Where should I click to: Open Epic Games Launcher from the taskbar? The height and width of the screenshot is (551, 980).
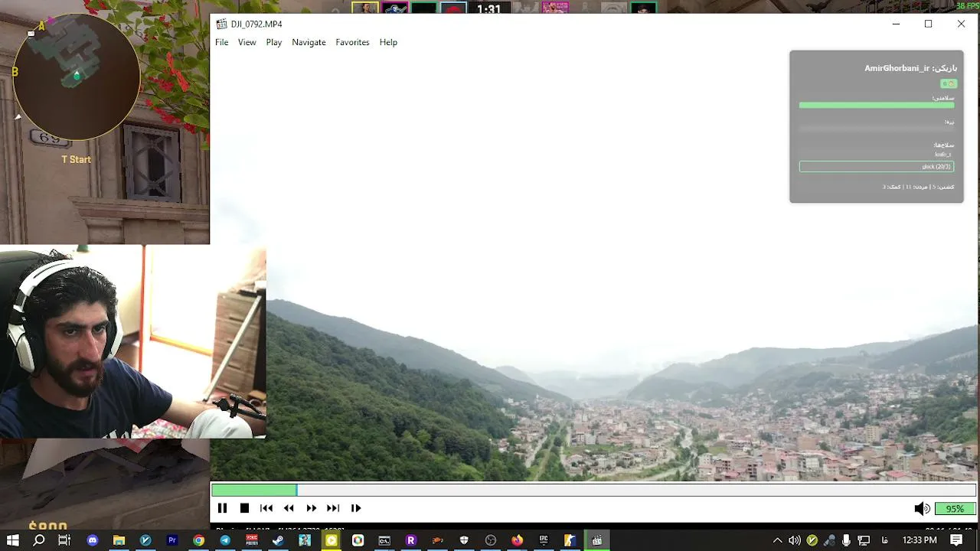pyautogui.click(x=544, y=540)
